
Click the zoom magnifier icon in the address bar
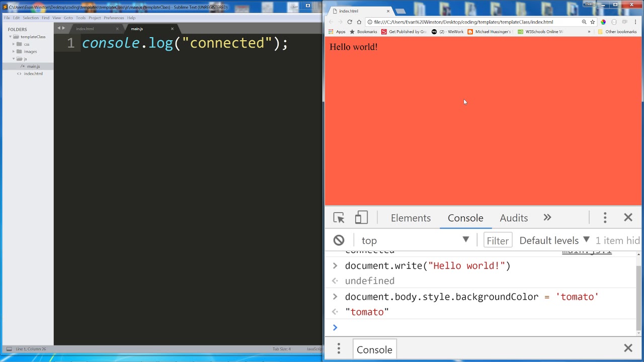[x=584, y=22]
